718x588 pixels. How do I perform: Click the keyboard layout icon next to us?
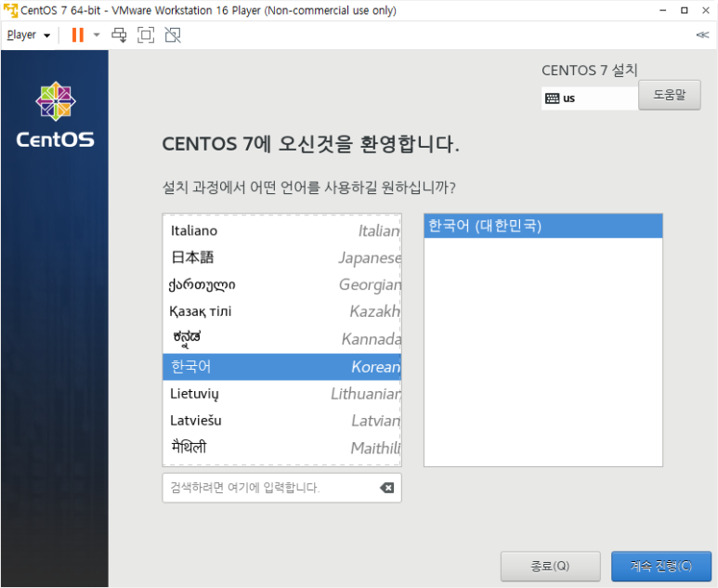pos(553,98)
